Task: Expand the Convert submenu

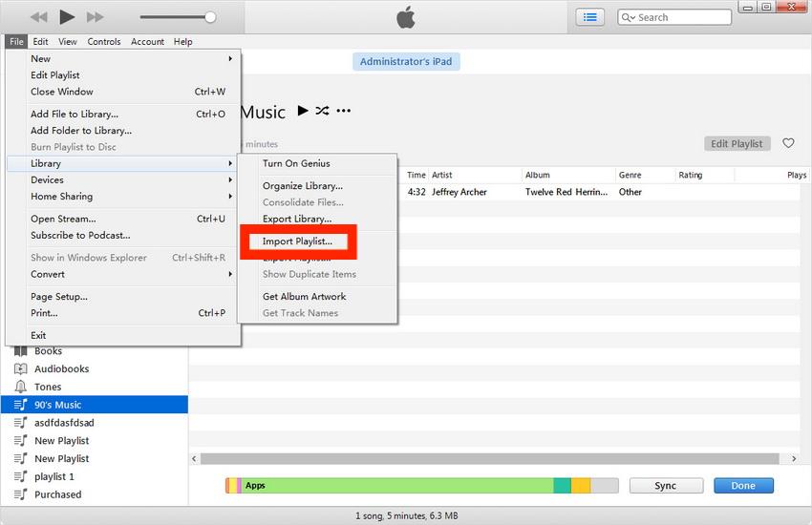Action: click(123, 274)
